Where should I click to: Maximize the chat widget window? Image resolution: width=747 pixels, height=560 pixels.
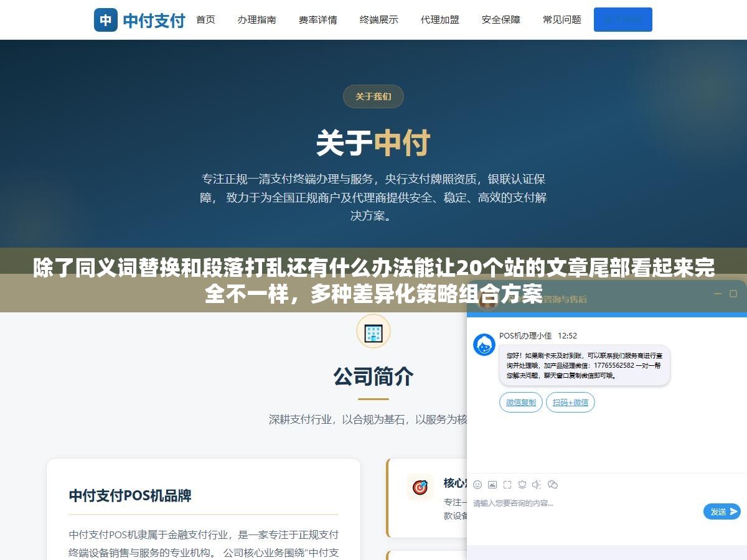pyautogui.click(x=733, y=294)
